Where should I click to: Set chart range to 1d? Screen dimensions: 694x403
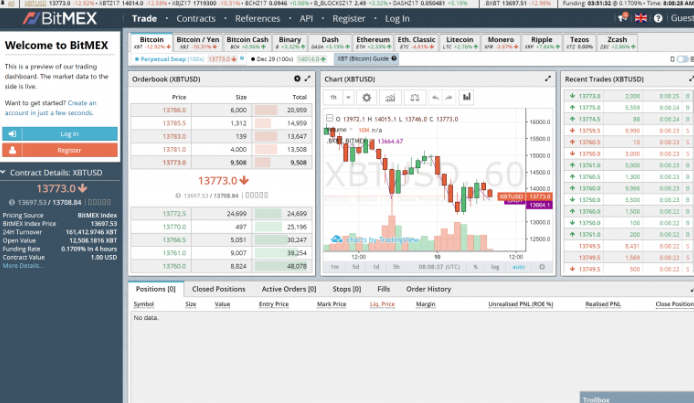click(x=376, y=267)
